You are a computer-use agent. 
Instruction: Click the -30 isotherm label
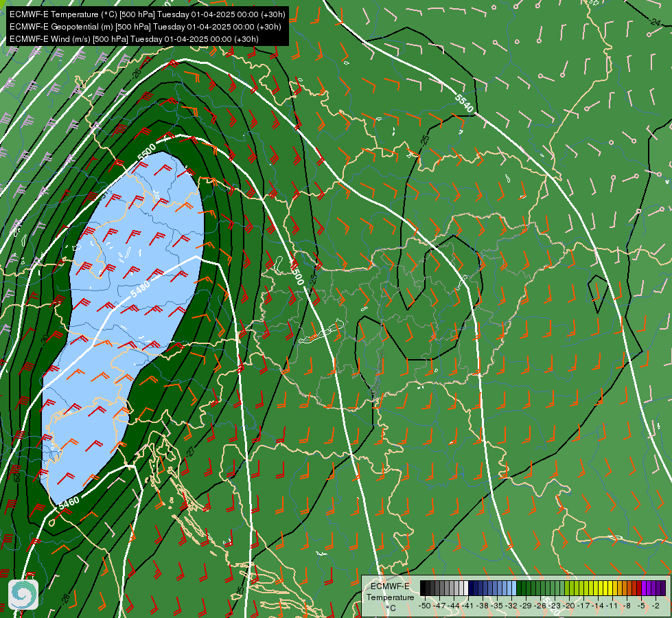click(x=45, y=339)
